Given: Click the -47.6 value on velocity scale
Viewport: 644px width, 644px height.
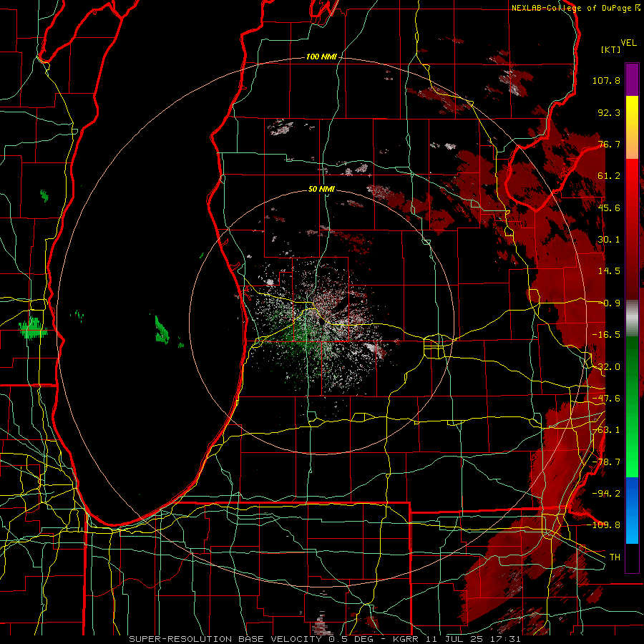Looking at the screenshot, I should (606, 399).
